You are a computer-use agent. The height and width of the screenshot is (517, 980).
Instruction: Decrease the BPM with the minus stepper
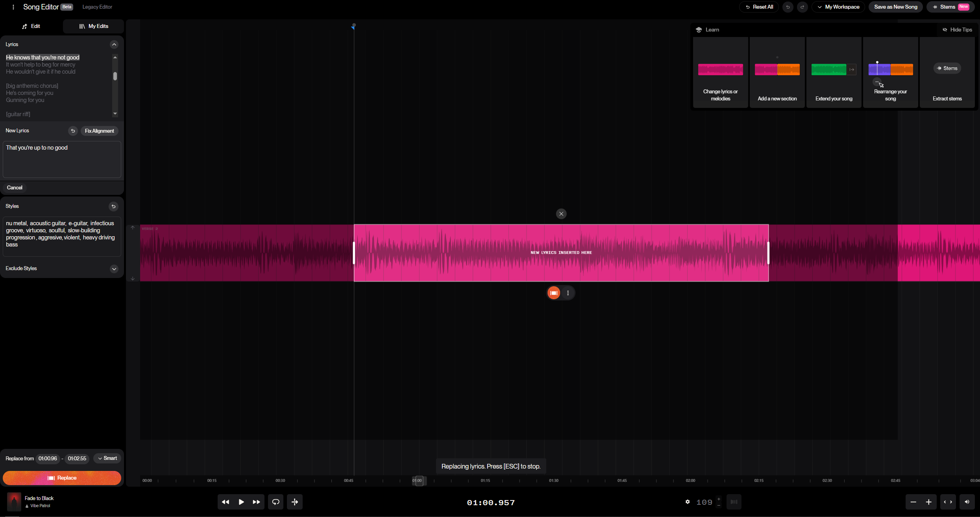[x=719, y=505]
